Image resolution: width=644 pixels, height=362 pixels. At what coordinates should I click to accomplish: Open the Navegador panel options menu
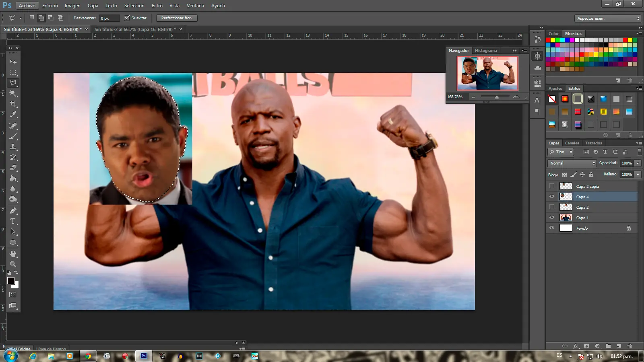coord(524,51)
